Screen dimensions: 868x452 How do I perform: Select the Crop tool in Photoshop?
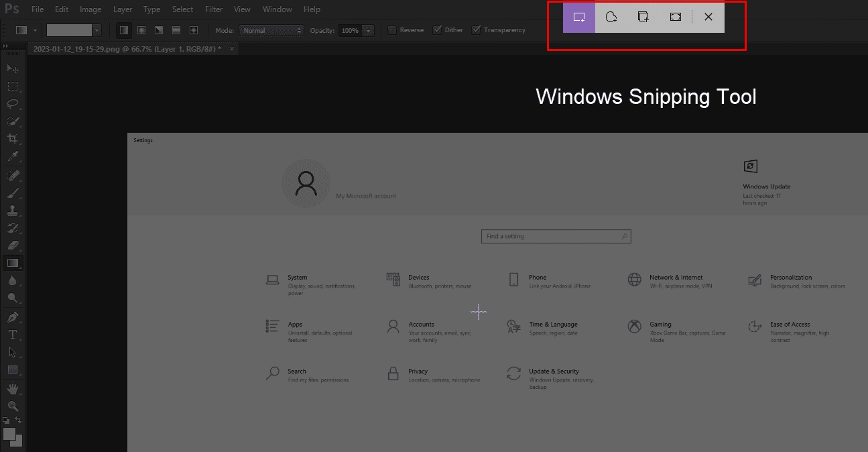click(x=13, y=139)
